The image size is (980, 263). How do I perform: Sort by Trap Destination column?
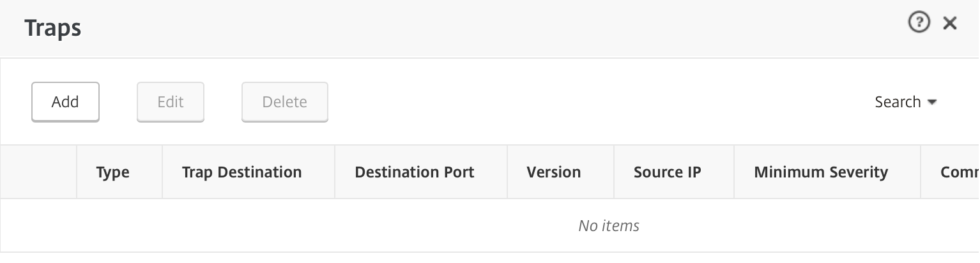tap(241, 172)
